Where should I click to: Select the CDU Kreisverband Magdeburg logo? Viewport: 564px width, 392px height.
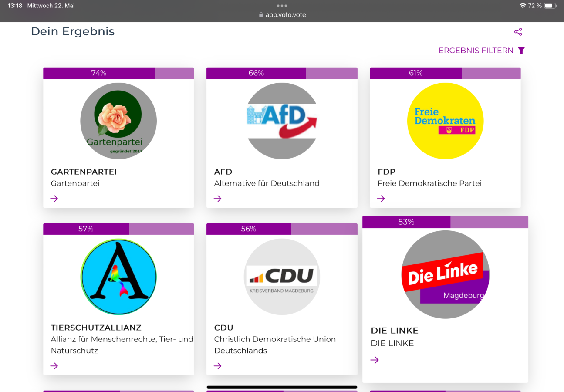point(282,277)
